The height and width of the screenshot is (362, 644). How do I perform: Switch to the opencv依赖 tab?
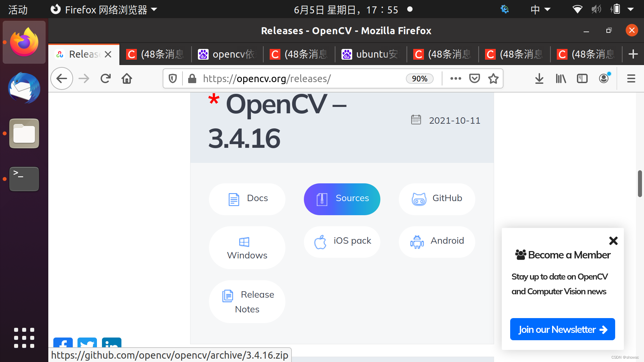tap(227, 54)
